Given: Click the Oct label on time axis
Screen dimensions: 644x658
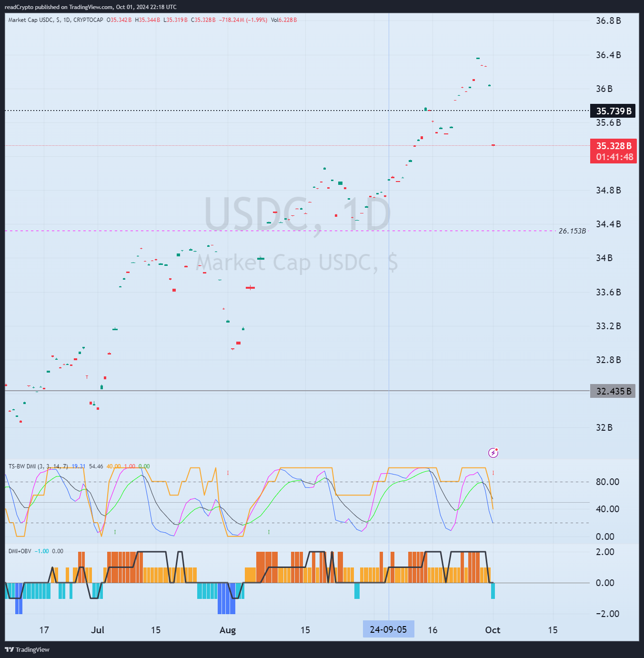Looking at the screenshot, I should click(x=493, y=630).
